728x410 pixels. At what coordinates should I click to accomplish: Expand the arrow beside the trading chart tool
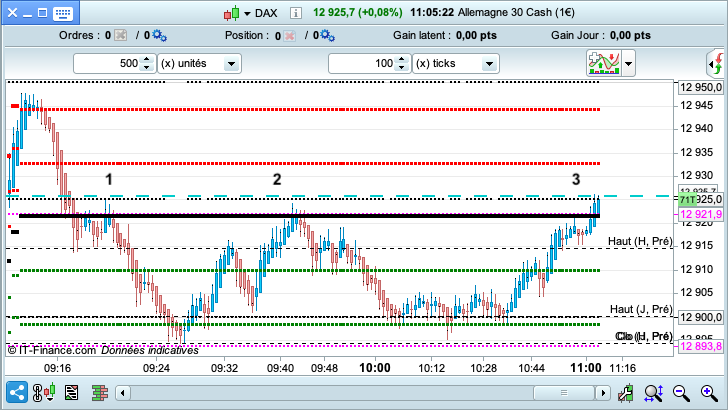tap(628, 63)
